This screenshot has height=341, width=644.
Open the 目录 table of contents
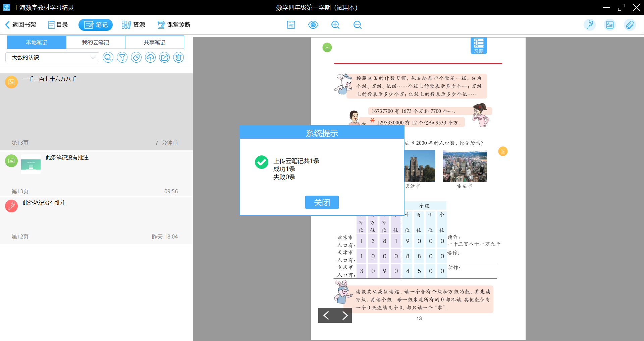(58, 25)
